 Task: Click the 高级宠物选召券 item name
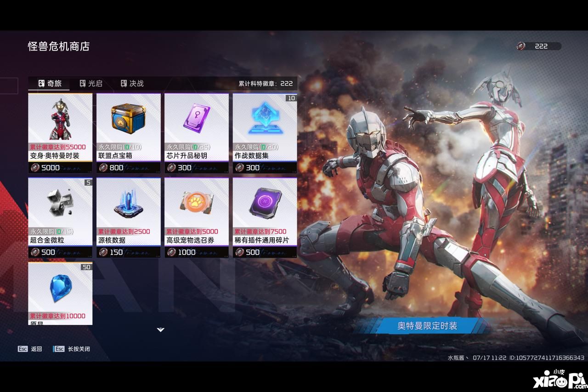190,240
